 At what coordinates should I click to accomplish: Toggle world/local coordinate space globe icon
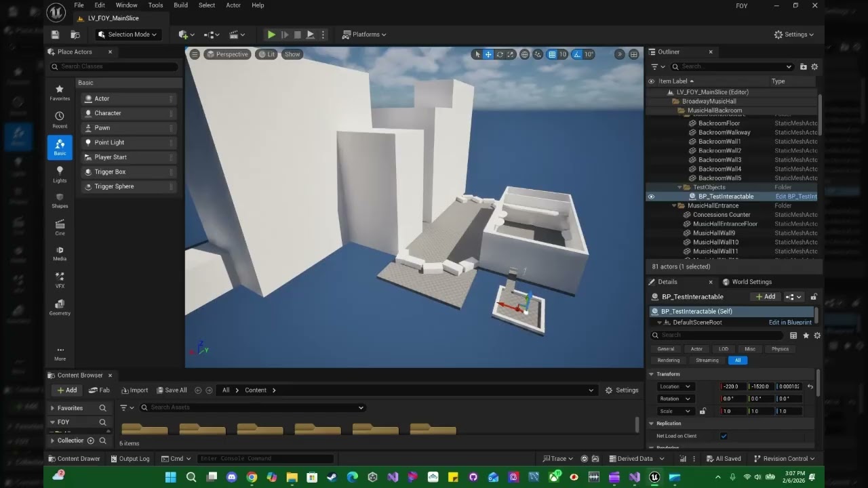tap(524, 54)
